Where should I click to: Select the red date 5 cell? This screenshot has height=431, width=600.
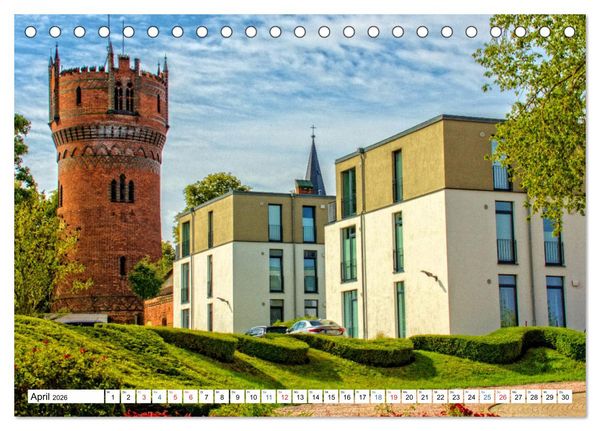pos(175,397)
